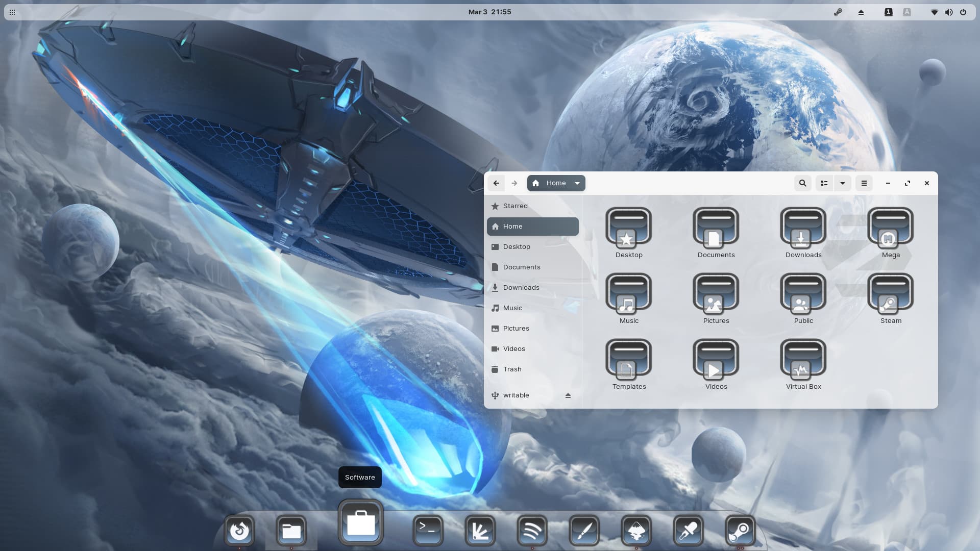
Task: Click the curved-stripes app icon in dock
Action: [532, 531]
